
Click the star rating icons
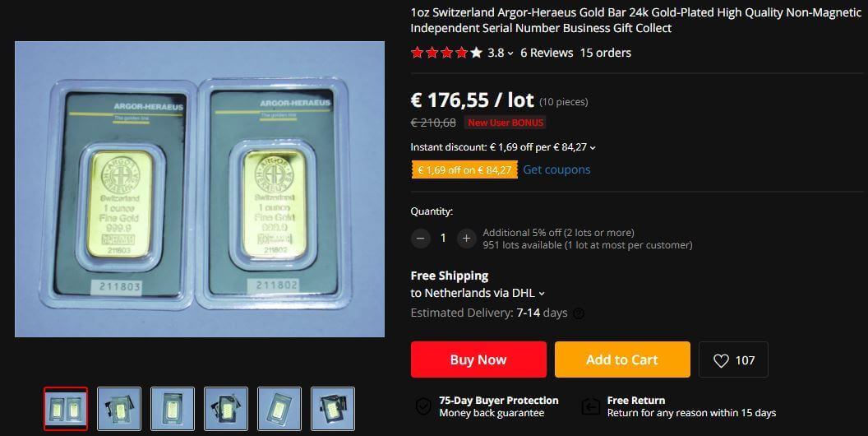(x=446, y=53)
